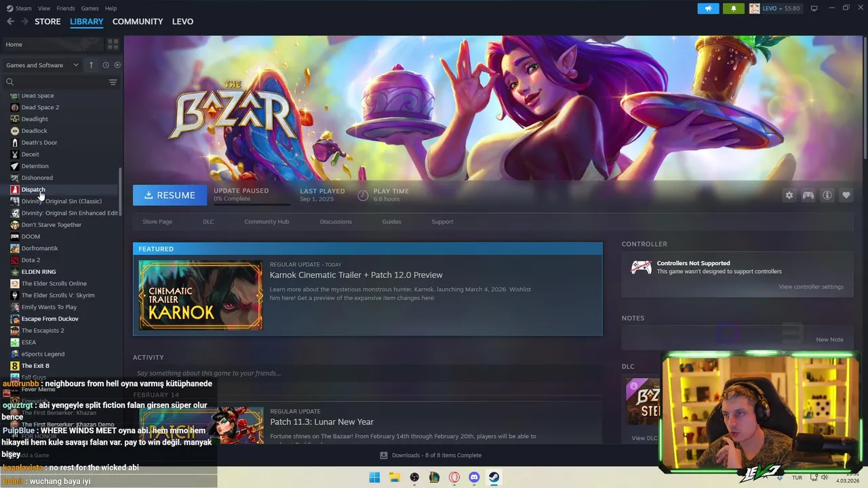Open Guides link
Image resolution: width=868 pixels, height=488 pixels.
pyautogui.click(x=391, y=222)
